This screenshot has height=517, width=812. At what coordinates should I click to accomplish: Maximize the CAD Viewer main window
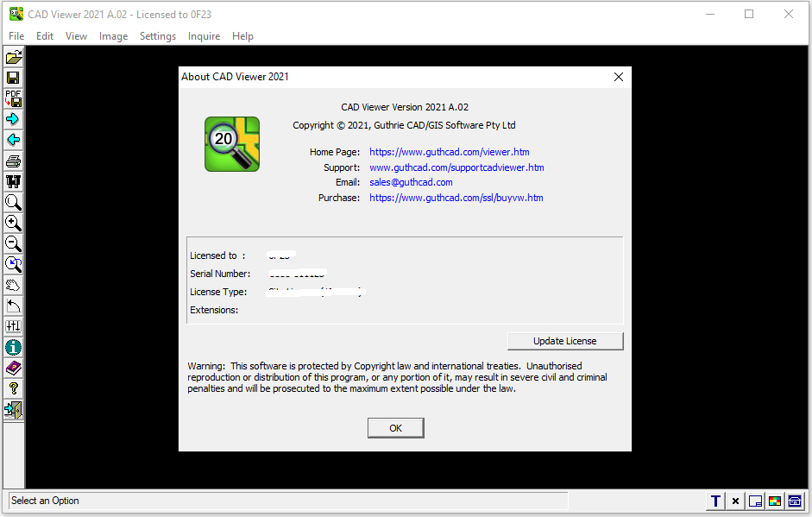(x=749, y=14)
